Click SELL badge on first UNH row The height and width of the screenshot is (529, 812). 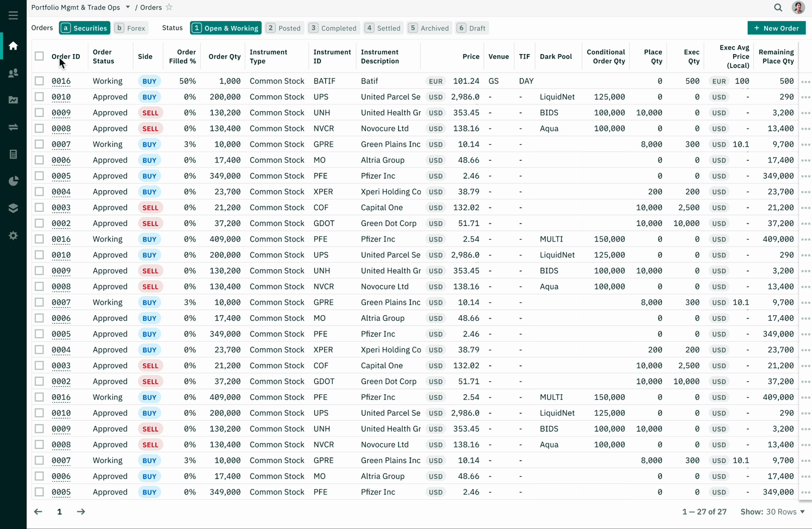[150, 113]
